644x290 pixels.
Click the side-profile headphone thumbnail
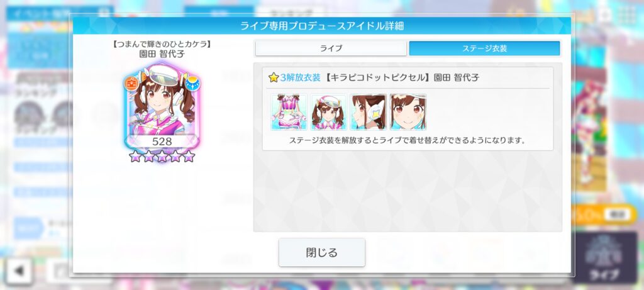coord(368,112)
